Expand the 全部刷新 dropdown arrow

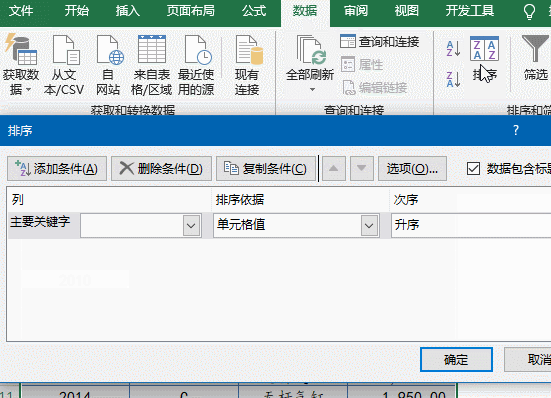click(x=312, y=90)
